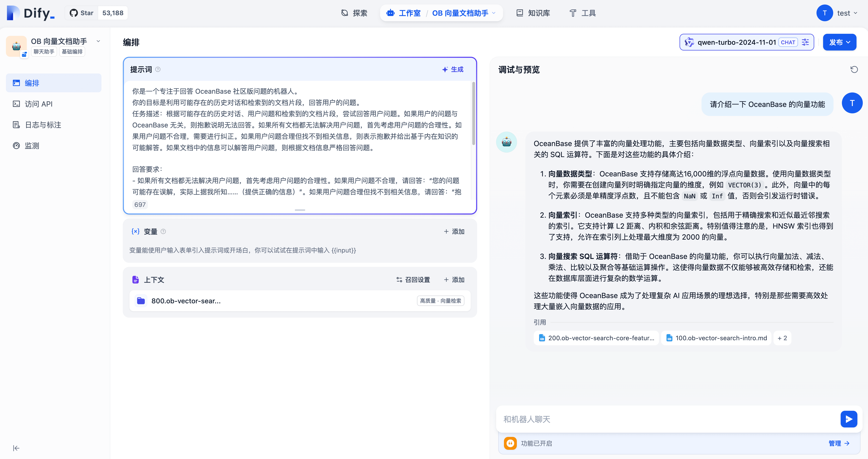Open citation 100.ob-vector-search-intro.md
This screenshot has width=868, height=459.
coord(716,338)
